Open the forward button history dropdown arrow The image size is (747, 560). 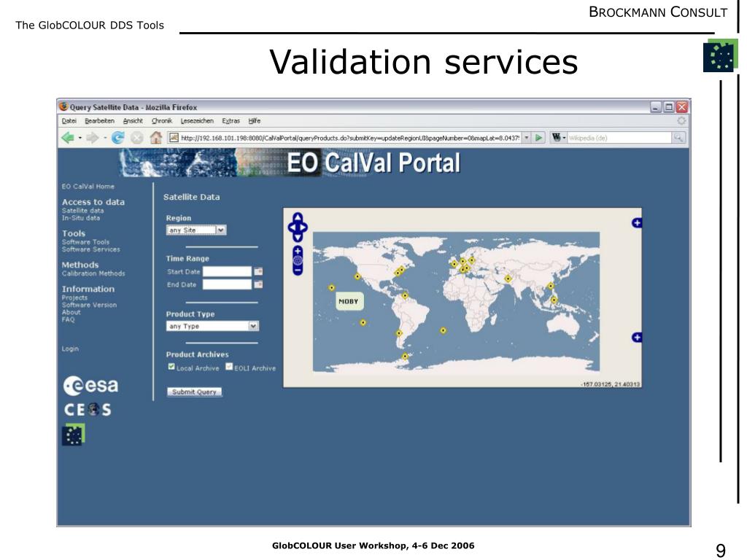coord(105,138)
